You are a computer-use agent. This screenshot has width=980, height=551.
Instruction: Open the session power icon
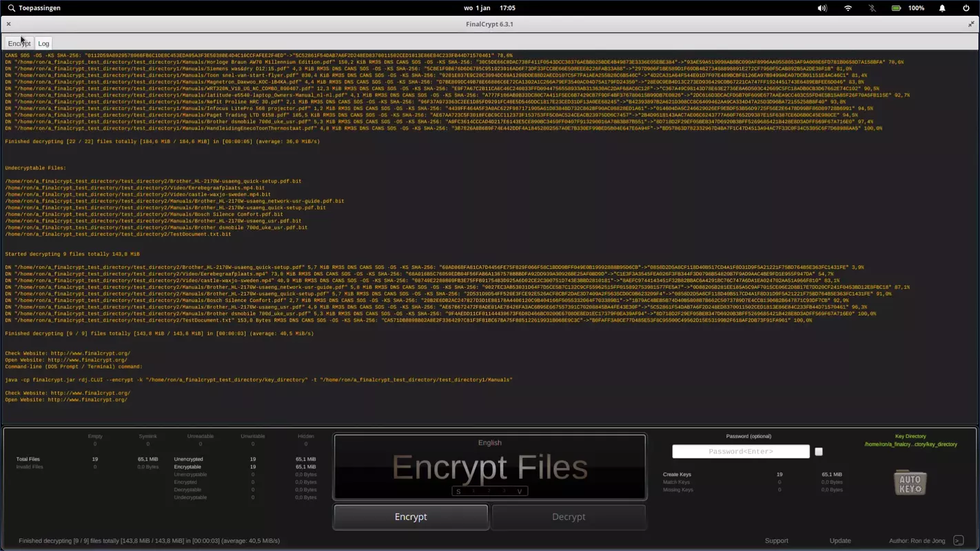point(966,8)
